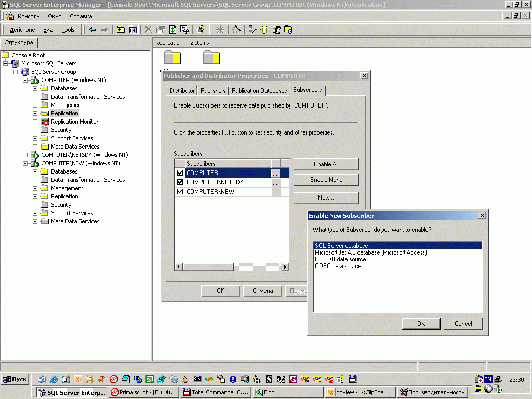The height and width of the screenshot is (399, 532).
Task: Click command prompt quick launch icon
Action: tap(197, 379)
